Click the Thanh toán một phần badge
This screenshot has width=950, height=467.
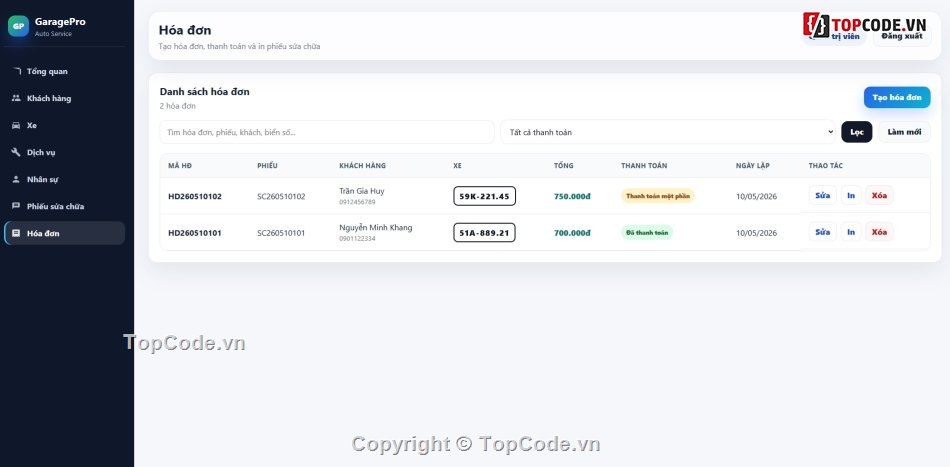point(657,196)
